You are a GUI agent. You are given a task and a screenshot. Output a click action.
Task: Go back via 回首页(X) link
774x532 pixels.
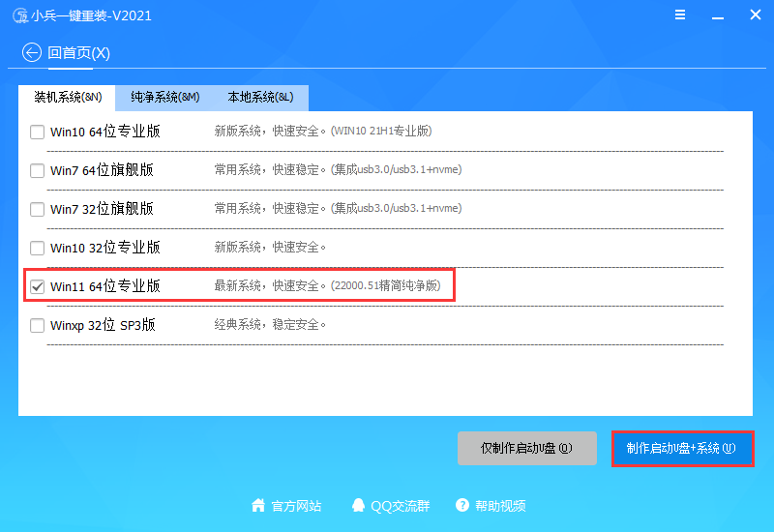coord(78,52)
